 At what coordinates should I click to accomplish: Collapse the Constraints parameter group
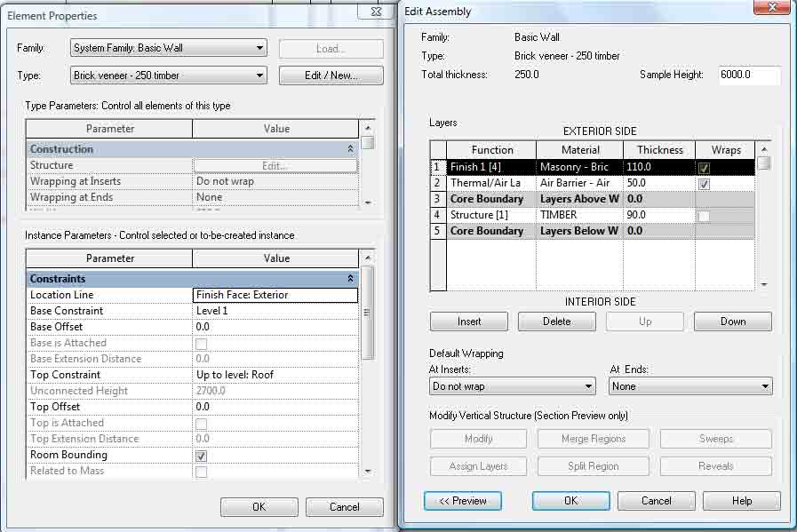(x=350, y=279)
